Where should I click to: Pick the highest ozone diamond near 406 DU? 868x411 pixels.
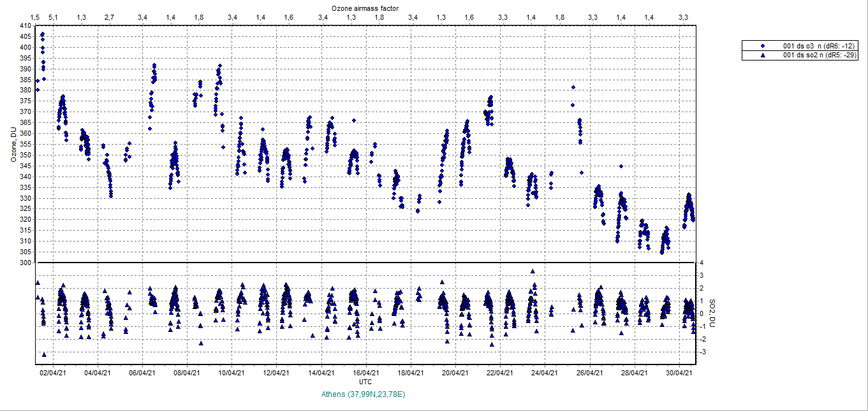point(42,34)
